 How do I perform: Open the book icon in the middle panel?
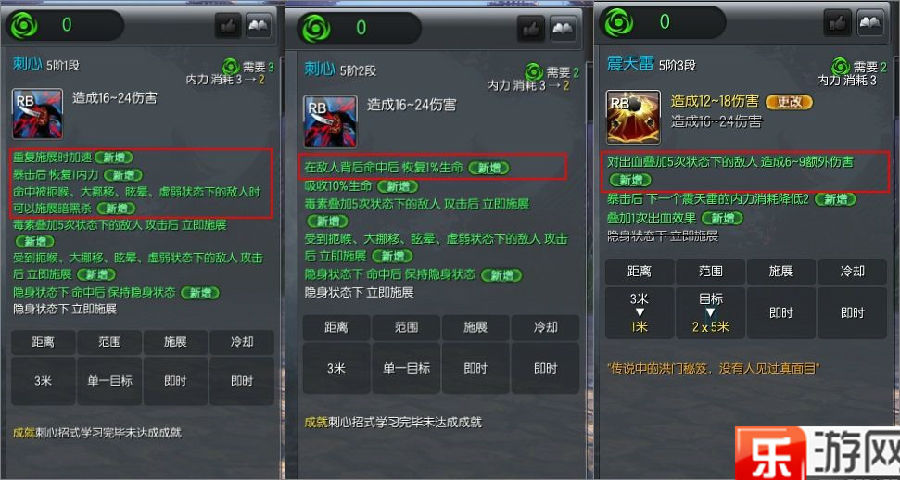(x=563, y=29)
